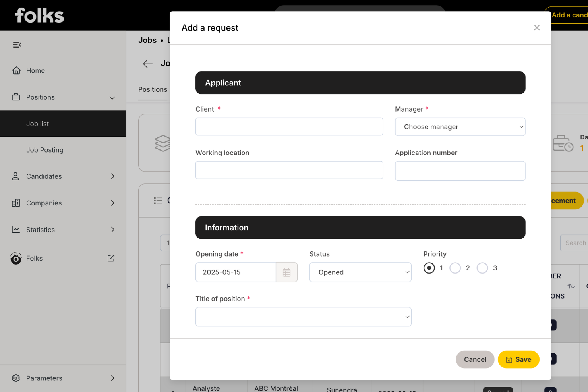Click the Parameters gear icon

click(x=16, y=378)
